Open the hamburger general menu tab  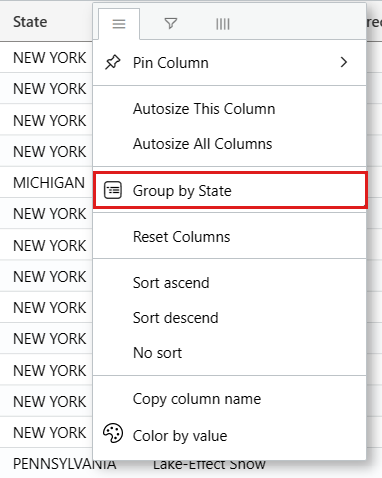[119, 24]
